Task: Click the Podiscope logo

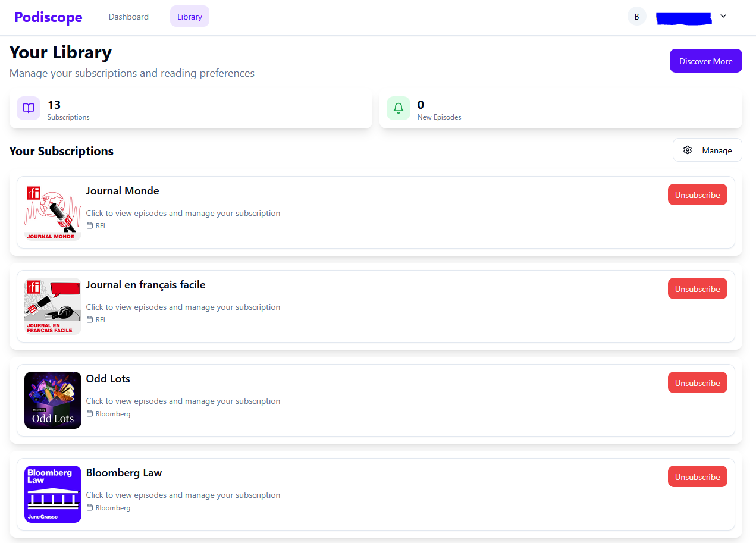Action: point(48,17)
